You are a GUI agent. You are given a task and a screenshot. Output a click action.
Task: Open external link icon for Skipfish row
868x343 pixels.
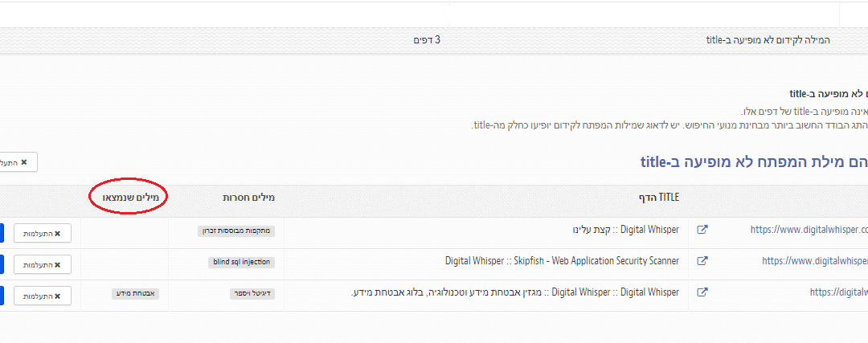tap(702, 261)
